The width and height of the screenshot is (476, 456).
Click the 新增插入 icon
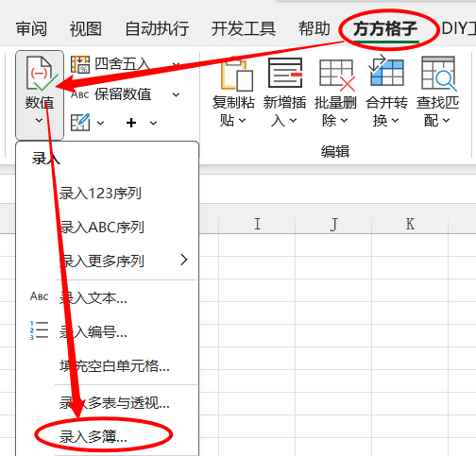click(285, 73)
